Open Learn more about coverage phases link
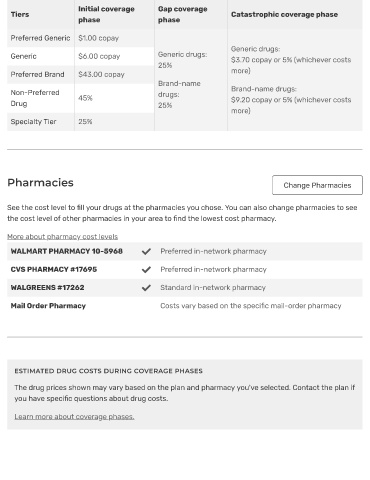 74,416
